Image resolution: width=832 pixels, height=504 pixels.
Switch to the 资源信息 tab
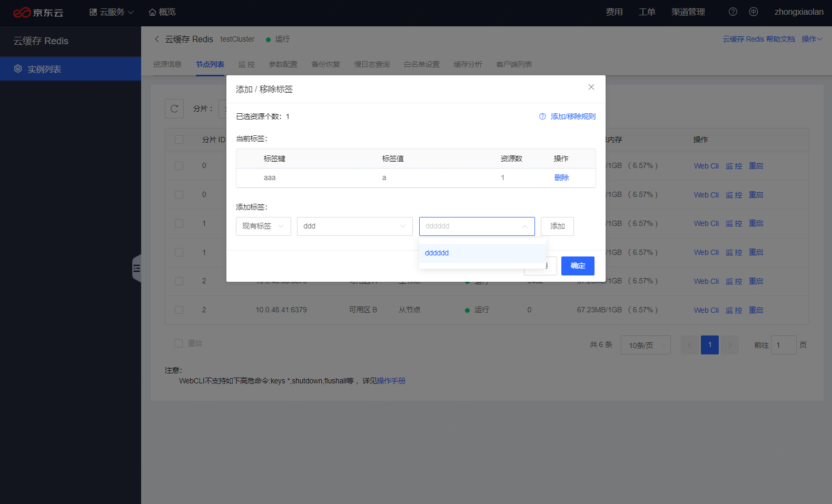[x=167, y=64]
